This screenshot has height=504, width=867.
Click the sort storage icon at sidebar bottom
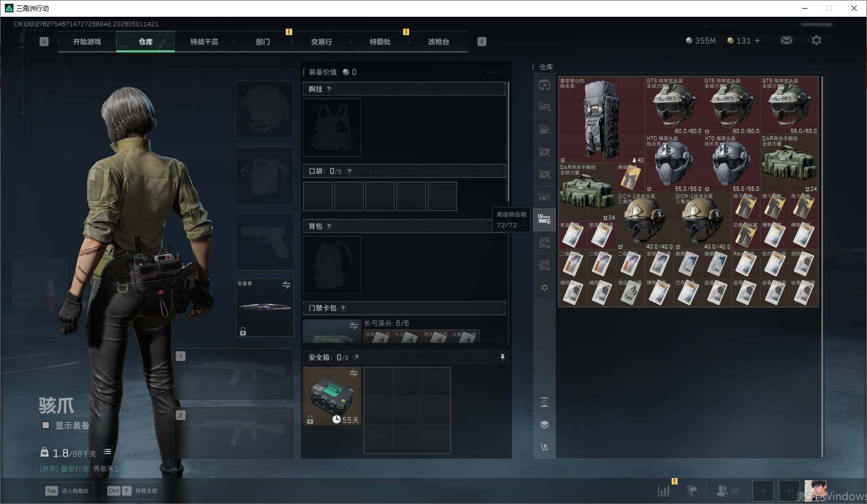click(544, 447)
